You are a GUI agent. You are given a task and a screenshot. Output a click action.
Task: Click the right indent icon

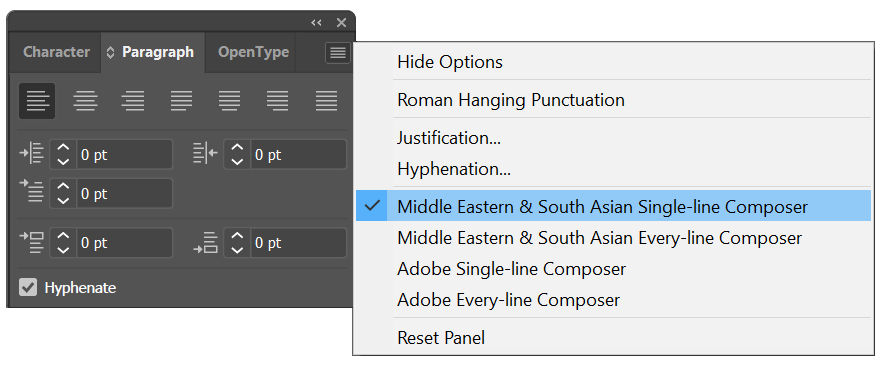click(x=205, y=154)
